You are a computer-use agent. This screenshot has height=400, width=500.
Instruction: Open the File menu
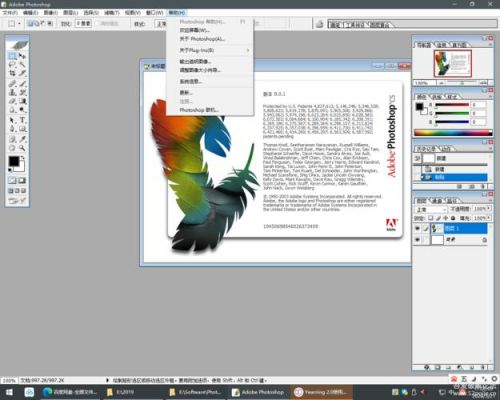tap(10, 13)
